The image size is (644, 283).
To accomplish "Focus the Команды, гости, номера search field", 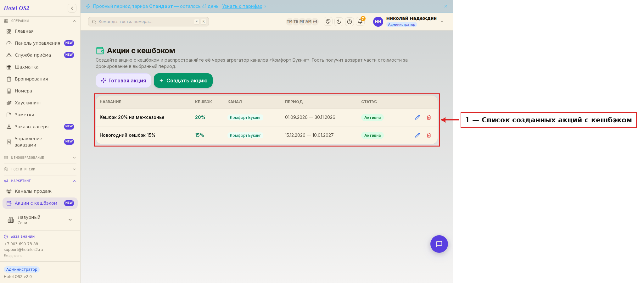I will coord(148,22).
